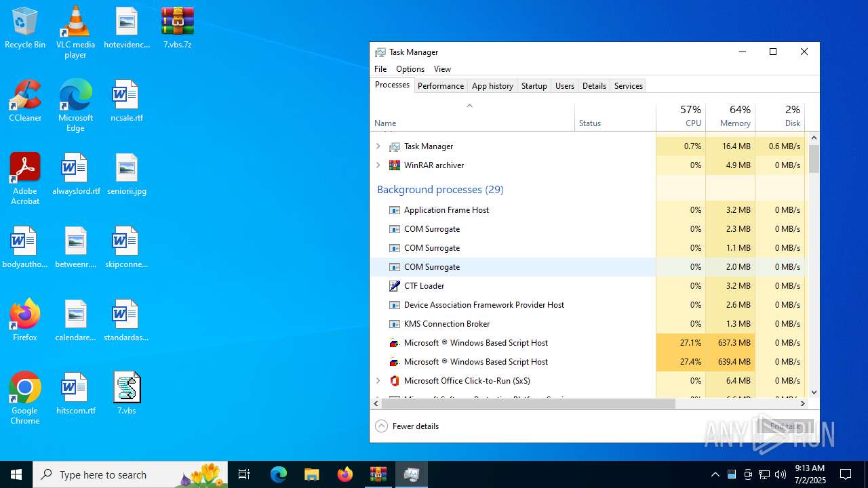This screenshot has height=488, width=868.
Task: Open Microsoft Edge desktop shortcut
Action: (x=75, y=106)
